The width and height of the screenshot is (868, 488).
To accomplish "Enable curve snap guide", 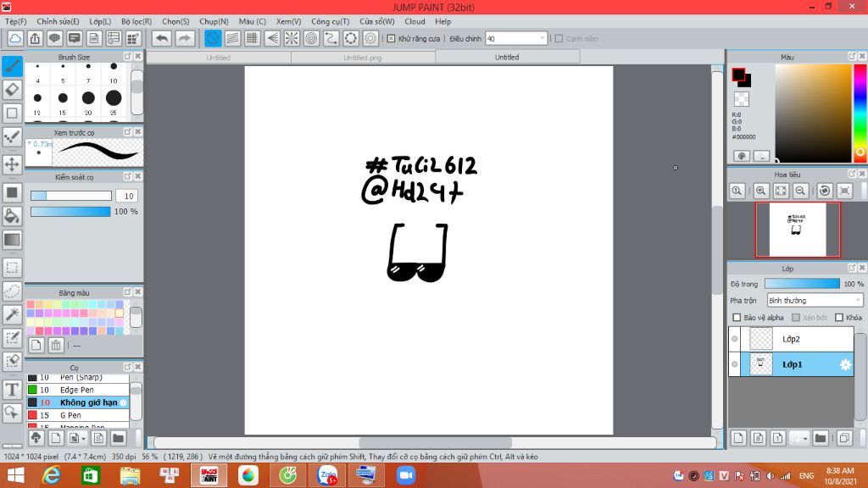I will [x=331, y=38].
